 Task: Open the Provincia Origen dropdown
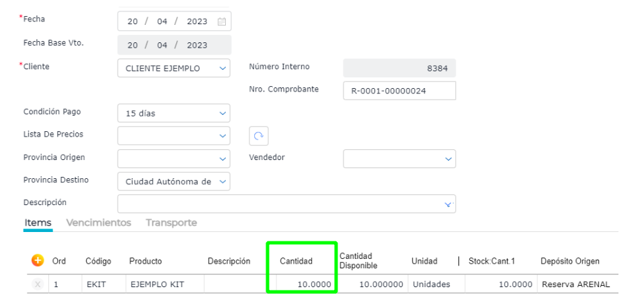click(x=223, y=159)
